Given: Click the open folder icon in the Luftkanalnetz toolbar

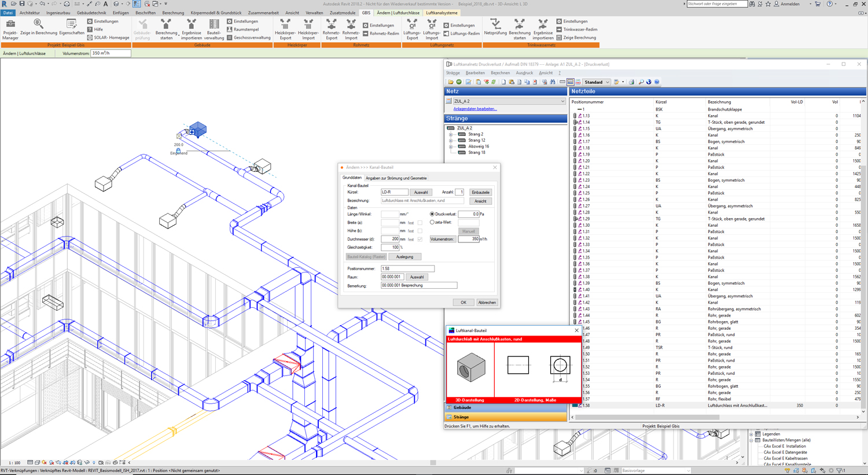Looking at the screenshot, I should (x=450, y=82).
